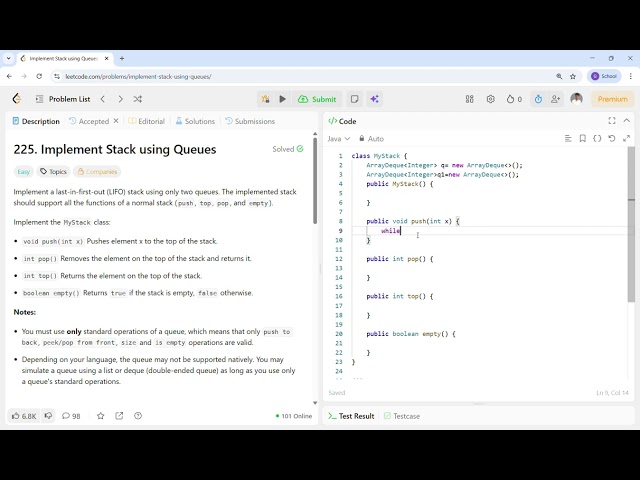Collapse the Code panel chevron
The width and height of the screenshot is (640, 480).
click(627, 121)
